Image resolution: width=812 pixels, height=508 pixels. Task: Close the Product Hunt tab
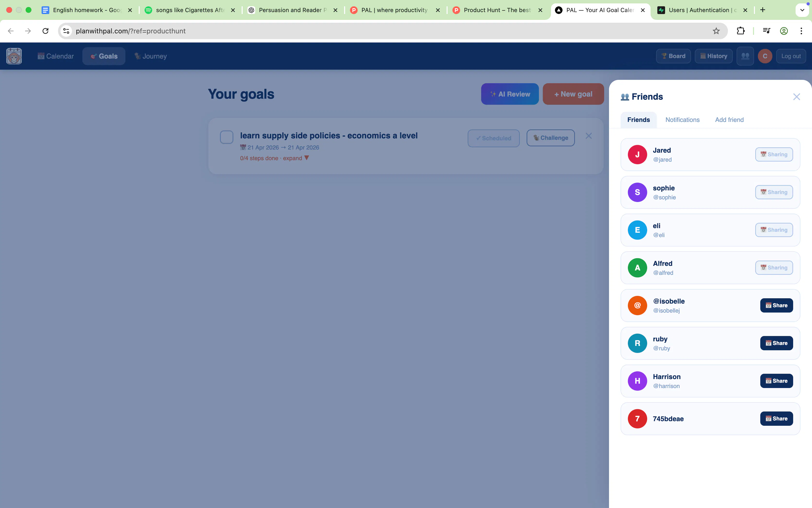point(540,10)
